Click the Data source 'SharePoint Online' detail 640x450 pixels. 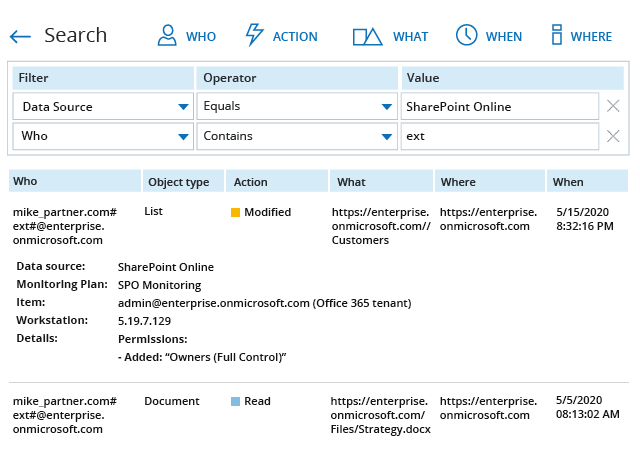click(x=166, y=267)
